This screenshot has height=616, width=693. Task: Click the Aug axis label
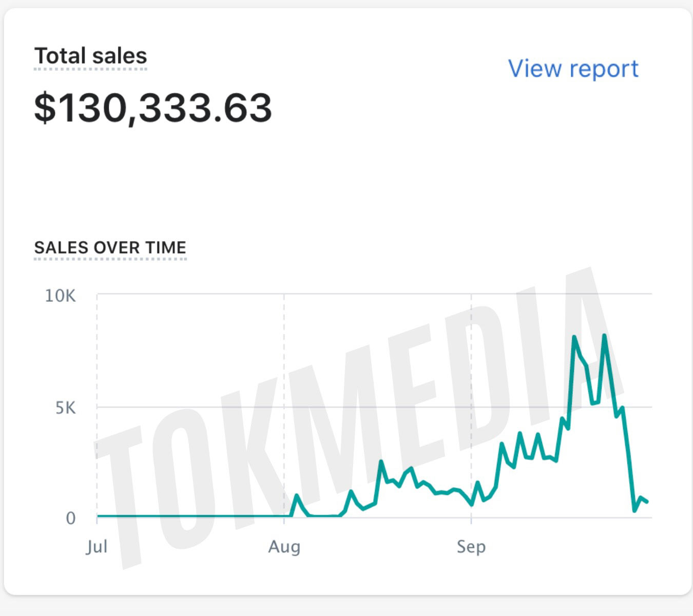click(x=284, y=547)
